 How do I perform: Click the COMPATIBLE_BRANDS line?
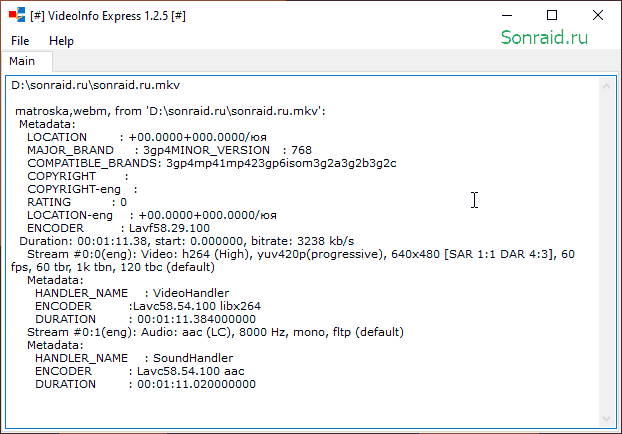coord(212,163)
